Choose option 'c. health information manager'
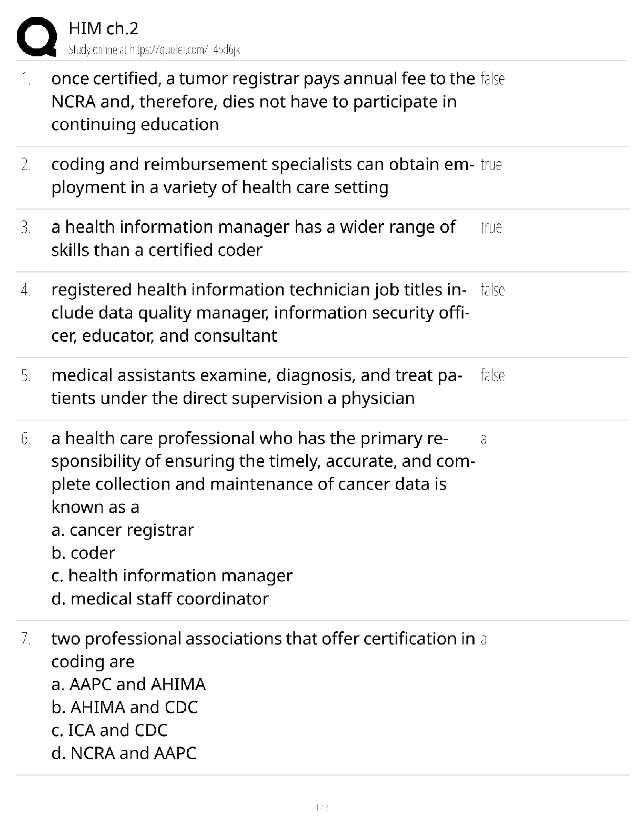The height and width of the screenshot is (834, 644). (172, 575)
